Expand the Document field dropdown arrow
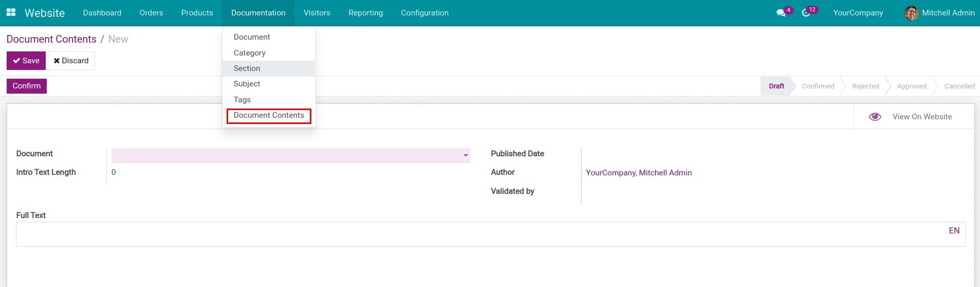The height and width of the screenshot is (287, 980). tap(466, 155)
